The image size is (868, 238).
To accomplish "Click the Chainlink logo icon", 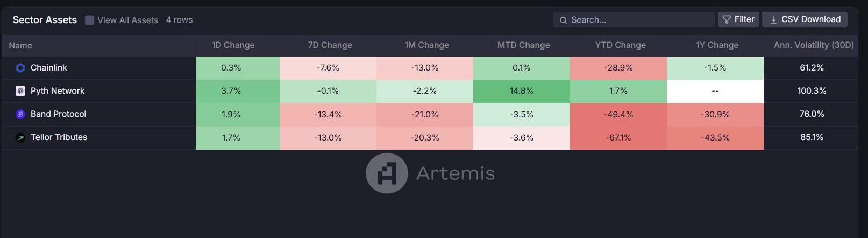I will pyautogui.click(x=20, y=68).
